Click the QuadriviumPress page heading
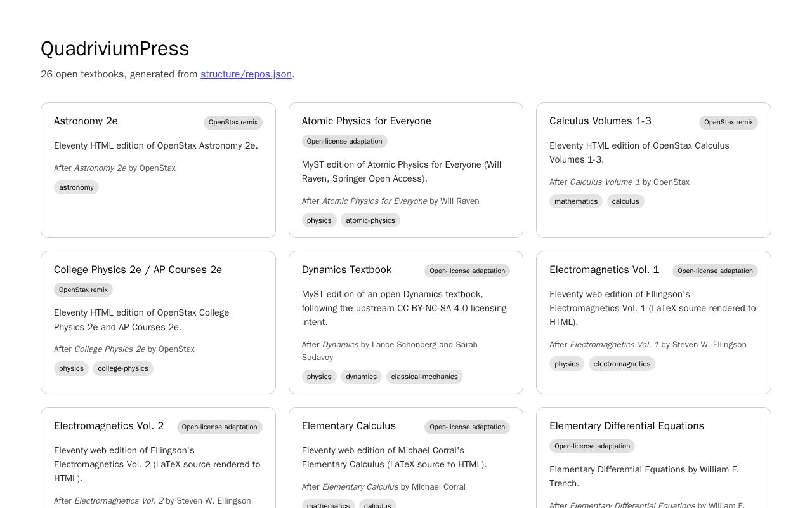This screenshot has height=508, width=812. [x=115, y=49]
